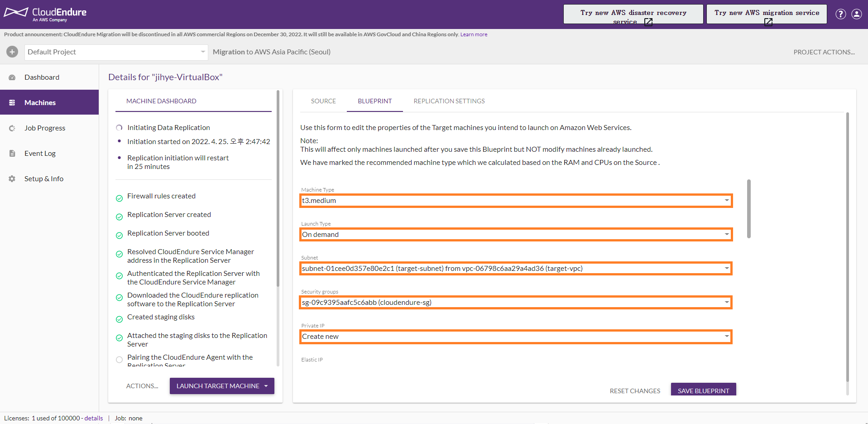Viewport: 868px width, 424px height.
Task: Select the MACHINE DASHBOARD tab
Action: click(161, 101)
